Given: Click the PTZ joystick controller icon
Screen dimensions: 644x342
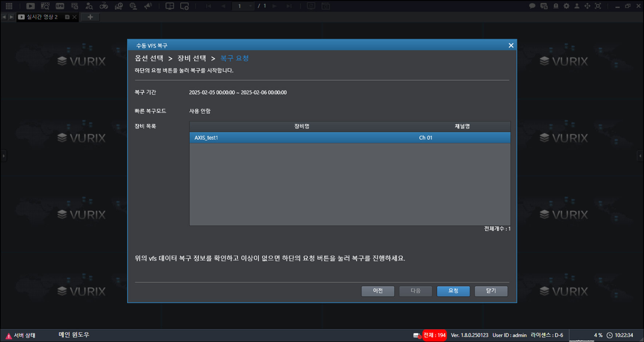Looking at the screenshot, I should click(104, 6).
